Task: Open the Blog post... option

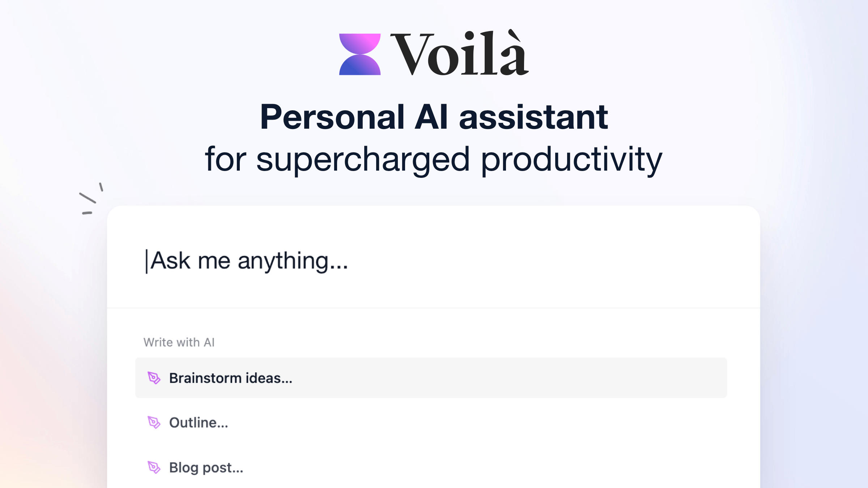Action: pos(206,467)
